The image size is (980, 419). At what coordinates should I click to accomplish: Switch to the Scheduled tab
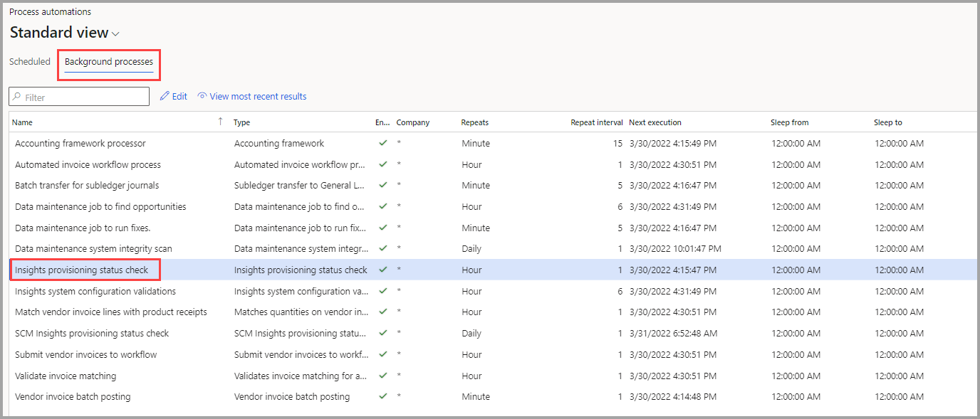pos(30,62)
